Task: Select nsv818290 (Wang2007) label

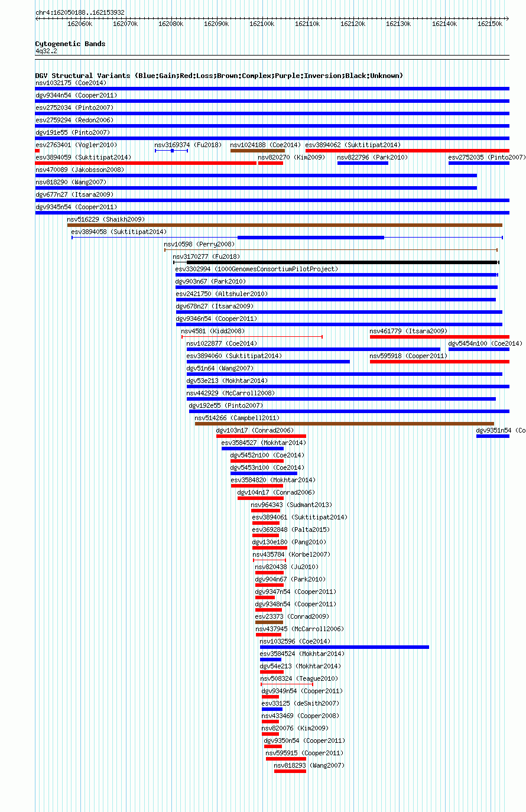Action: click(70, 182)
